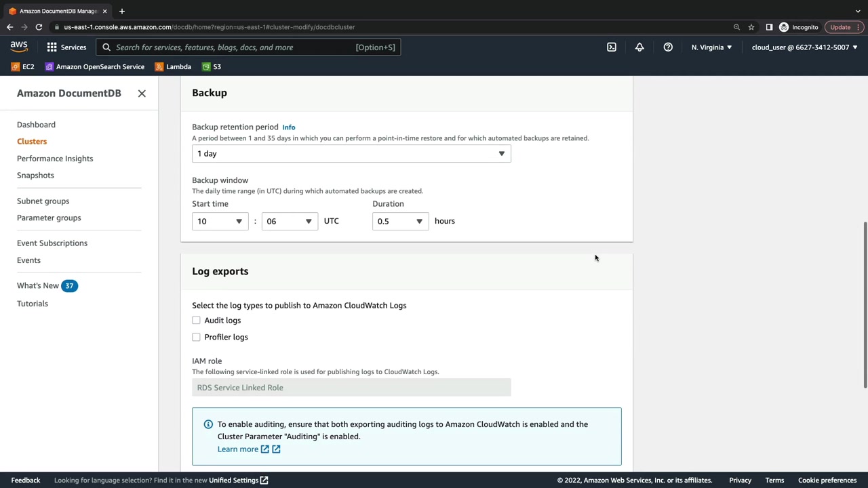Close the Amazon DocumentDB sidebar
Image resolution: width=868 pixels, height=488 pixels.
pos(142,94)
